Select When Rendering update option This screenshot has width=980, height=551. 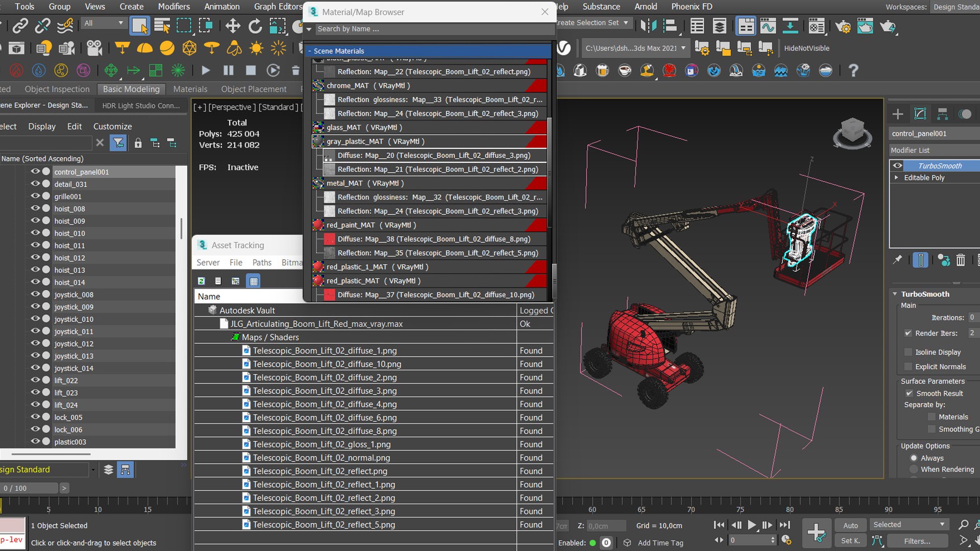click(914, 469)
